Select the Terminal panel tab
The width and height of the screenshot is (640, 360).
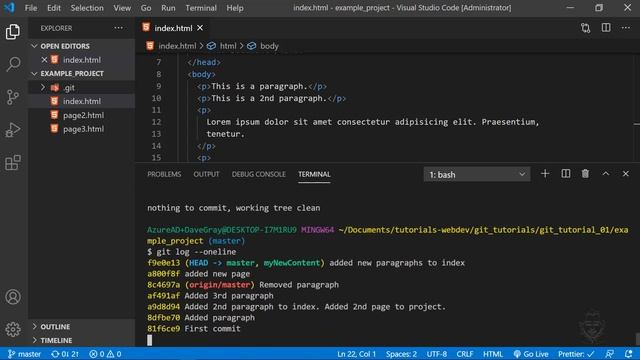tap(314, 174)
